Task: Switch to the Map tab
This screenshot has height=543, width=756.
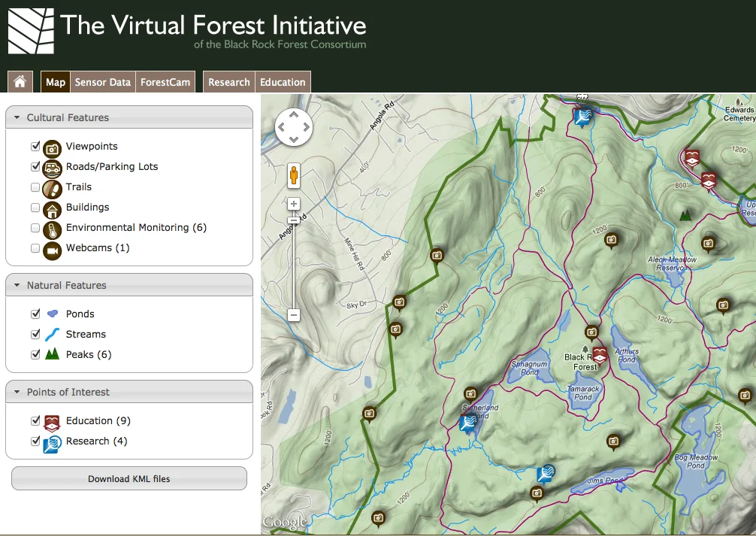Action: [x=56, y=81]
